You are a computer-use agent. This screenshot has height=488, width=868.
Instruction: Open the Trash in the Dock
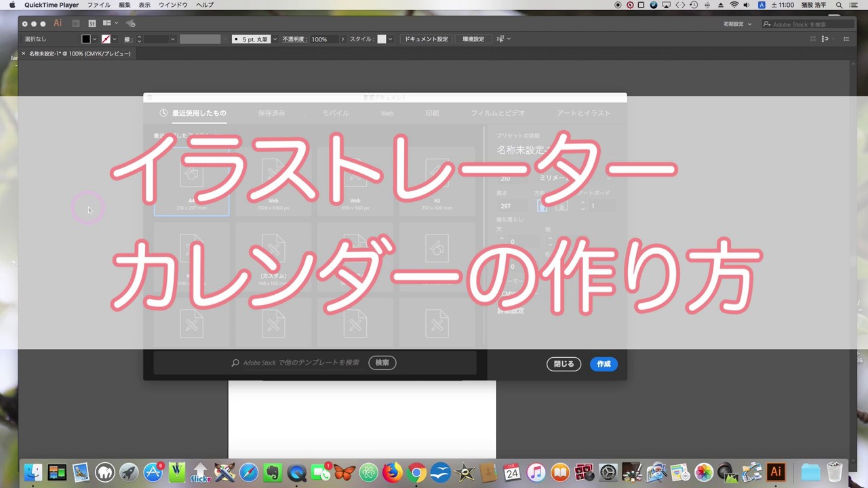point(835,472)
